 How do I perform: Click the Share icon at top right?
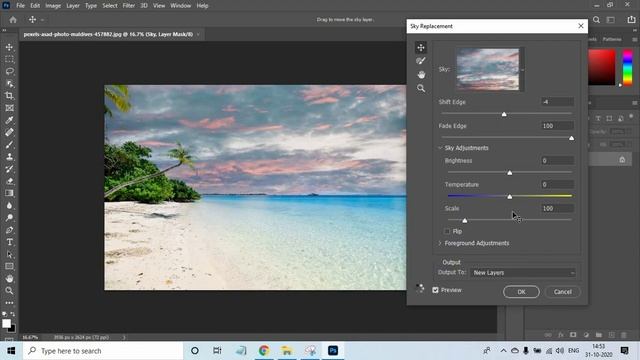pos(631,20)
